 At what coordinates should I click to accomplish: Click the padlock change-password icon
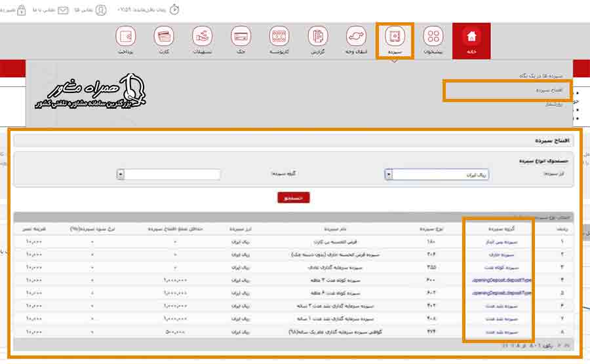[22, 10]
